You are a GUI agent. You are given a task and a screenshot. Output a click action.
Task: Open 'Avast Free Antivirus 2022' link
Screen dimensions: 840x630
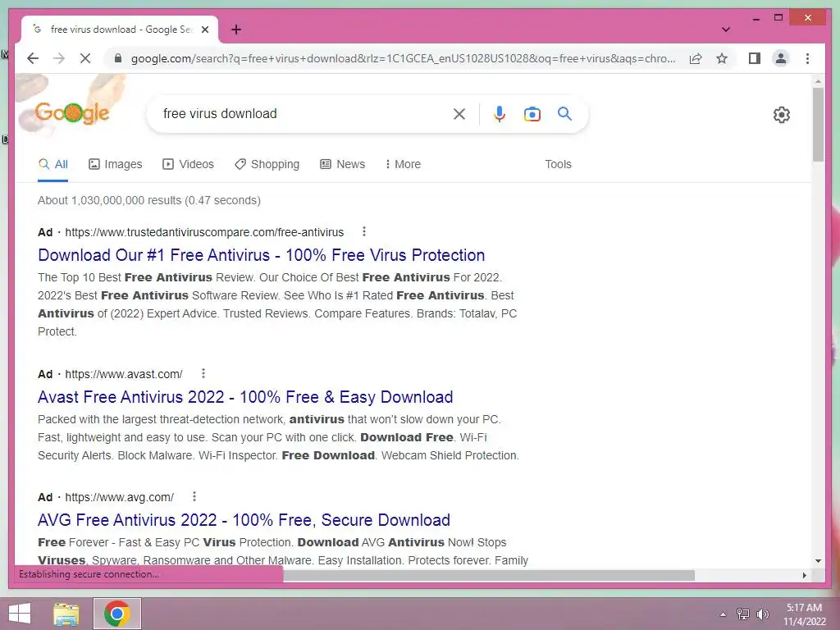pos(245,397)
